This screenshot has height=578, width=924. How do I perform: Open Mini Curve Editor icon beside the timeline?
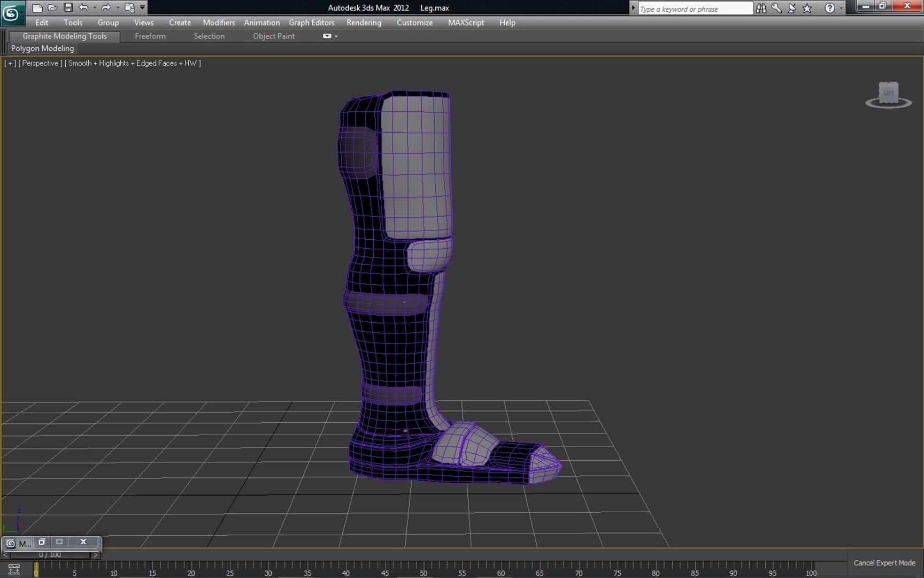pos(14,568)
